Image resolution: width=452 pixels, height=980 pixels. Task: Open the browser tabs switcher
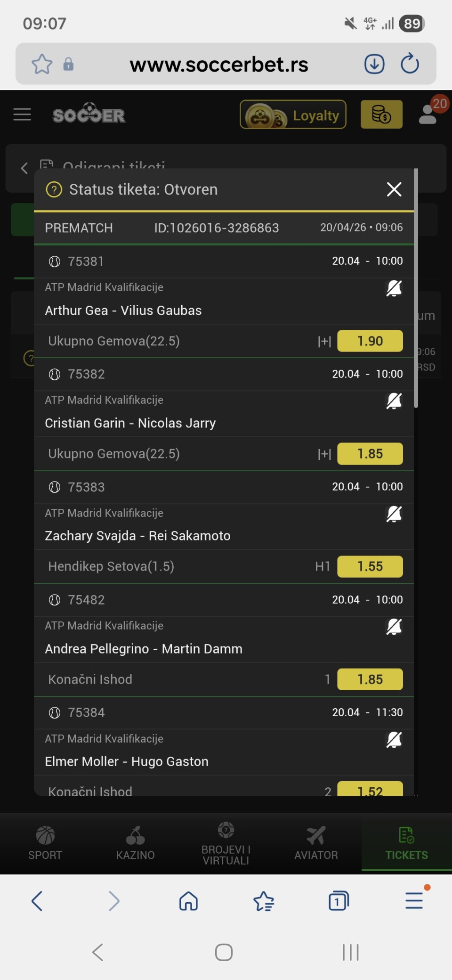click(339, 901)
